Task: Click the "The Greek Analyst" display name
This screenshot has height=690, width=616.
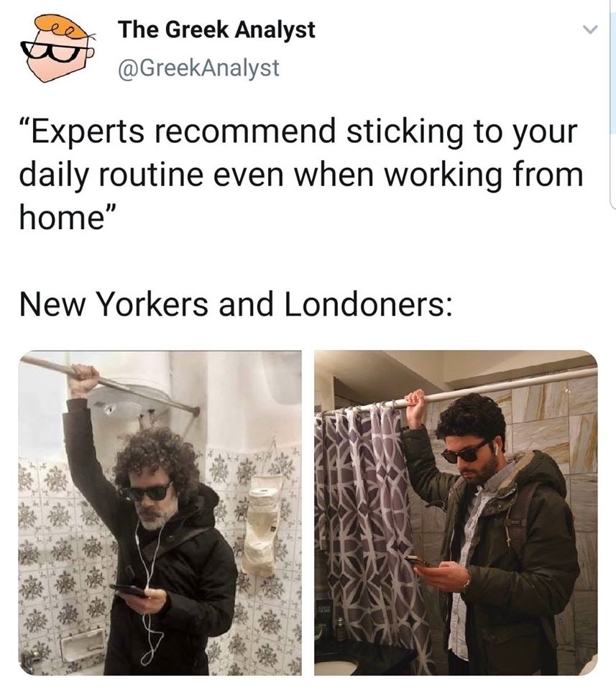Action: 216,30
